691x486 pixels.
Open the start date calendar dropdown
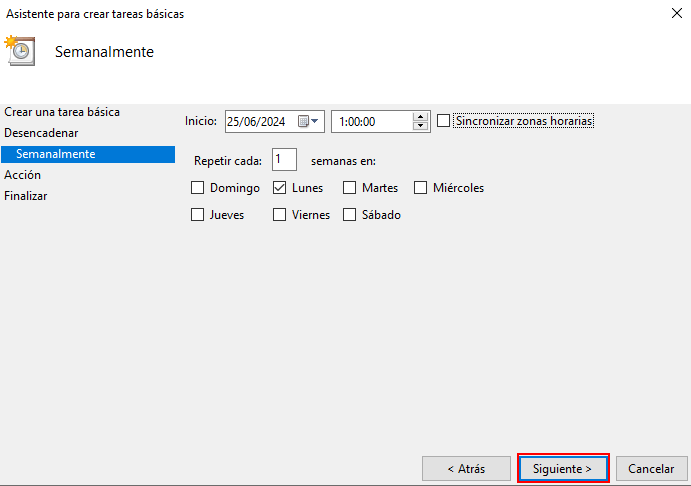[310, 121]
